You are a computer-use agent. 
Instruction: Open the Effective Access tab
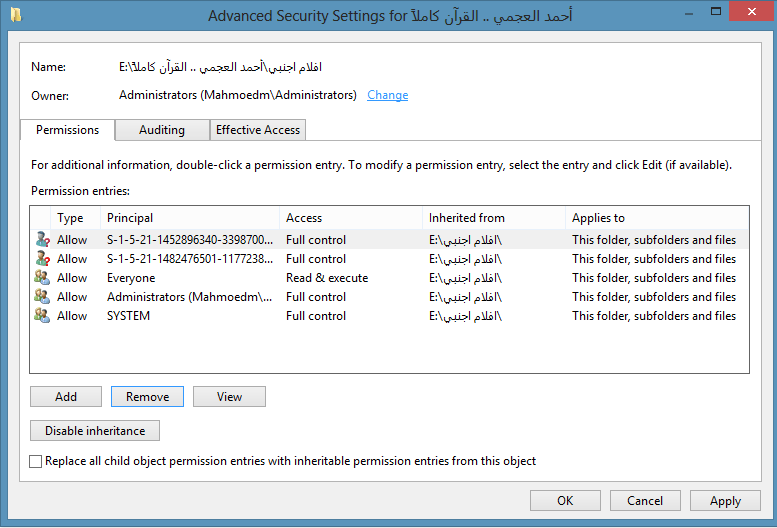[x=258, y=130]
